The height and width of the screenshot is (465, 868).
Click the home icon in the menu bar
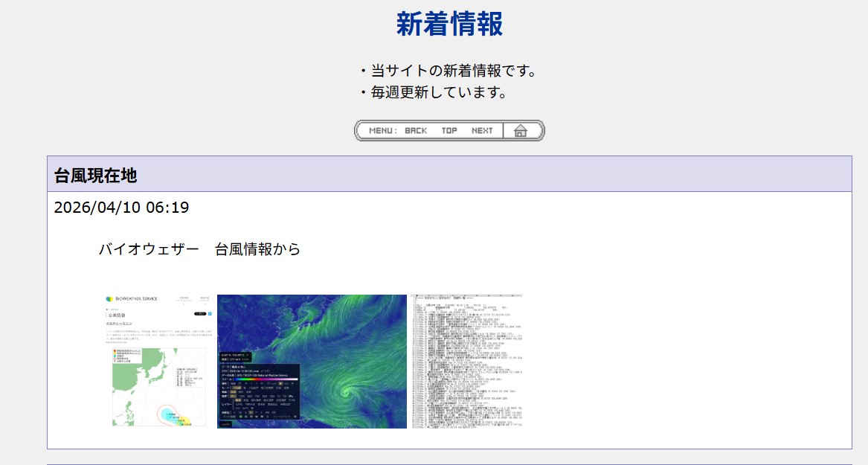[521, 131]
